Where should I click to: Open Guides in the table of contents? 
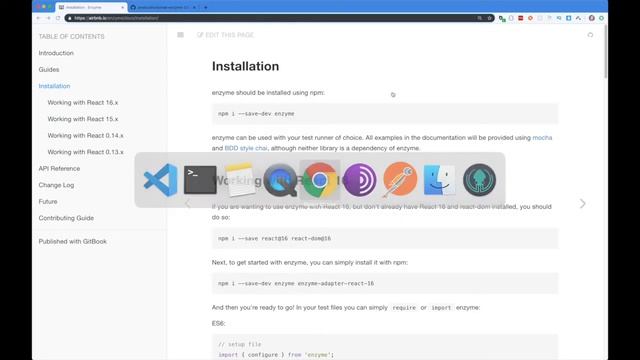49,69
